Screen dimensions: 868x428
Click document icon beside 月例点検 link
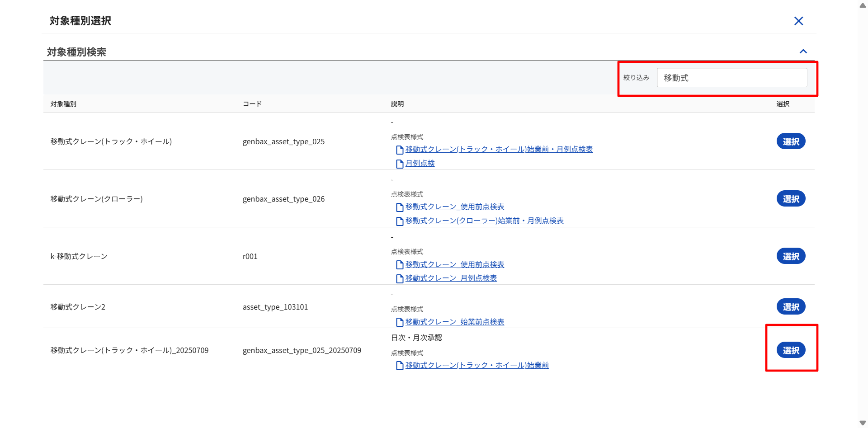tap(400, 164)
